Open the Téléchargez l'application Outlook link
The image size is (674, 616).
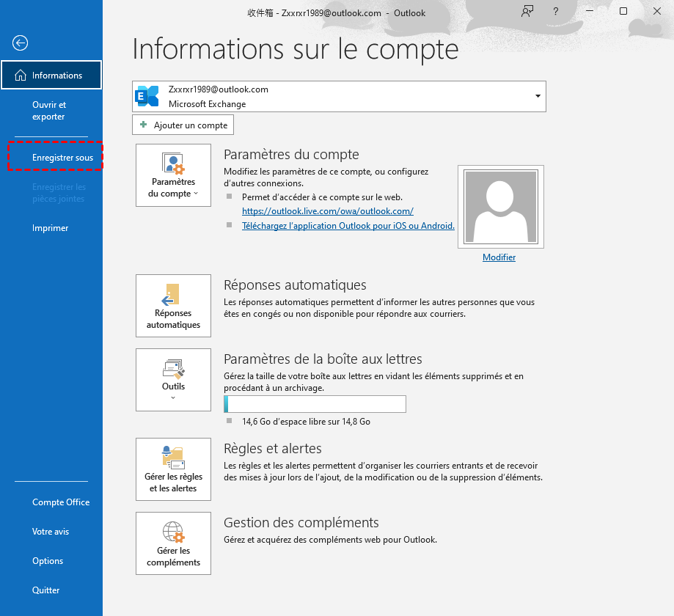(348, 226)
